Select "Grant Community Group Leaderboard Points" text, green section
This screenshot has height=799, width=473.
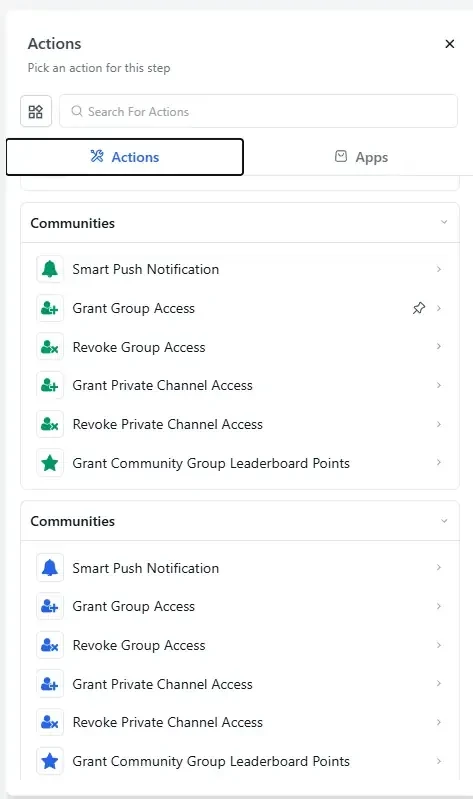click(211, 463)
